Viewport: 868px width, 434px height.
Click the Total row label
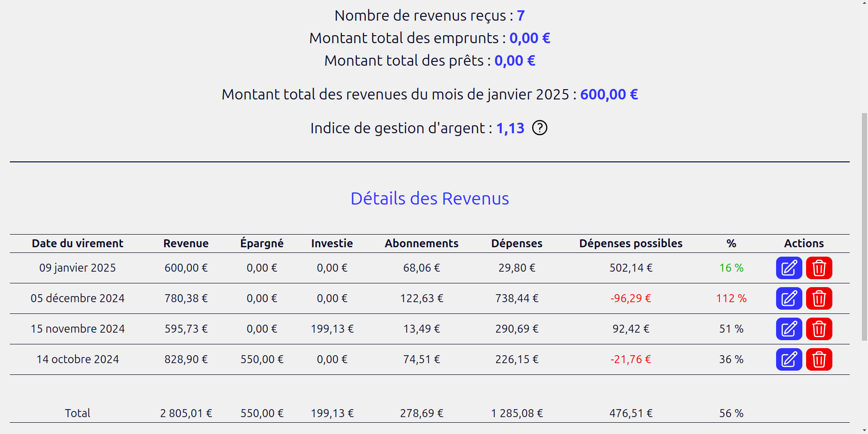click(77, 413)
